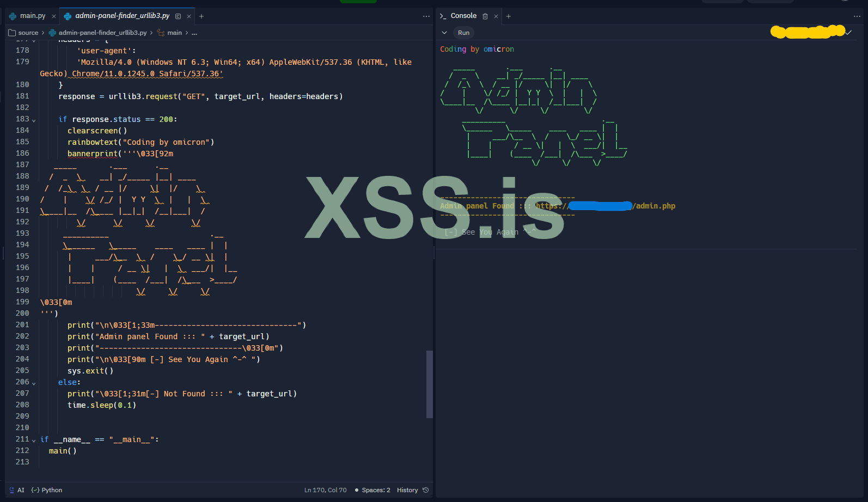868x502 pixels.
Task: Click 'clearscreen()' on line 184
Action: click(x=97, y=131)
